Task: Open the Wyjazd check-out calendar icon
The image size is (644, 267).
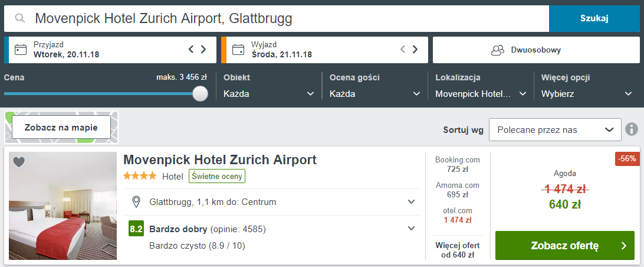Action: point(238,50)
